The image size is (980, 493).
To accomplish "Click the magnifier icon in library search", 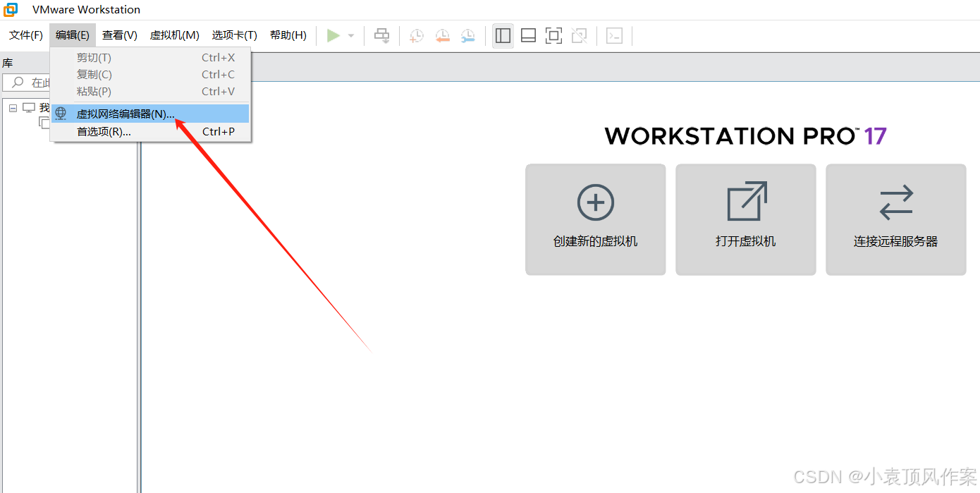I will (18, 83).
